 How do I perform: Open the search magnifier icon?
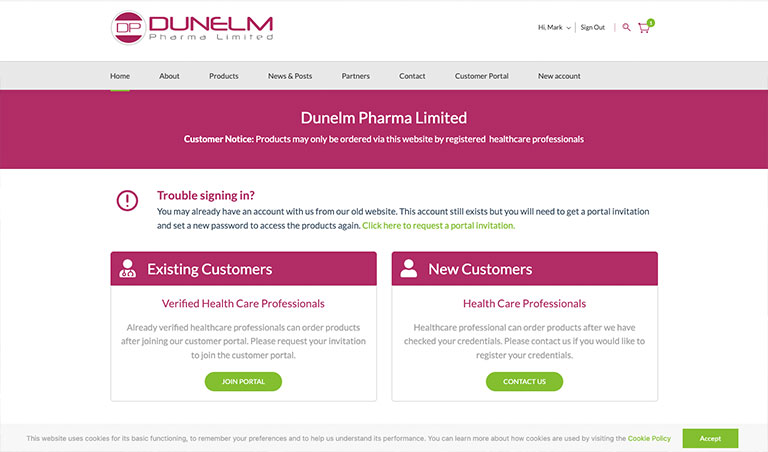coord(626,27)
